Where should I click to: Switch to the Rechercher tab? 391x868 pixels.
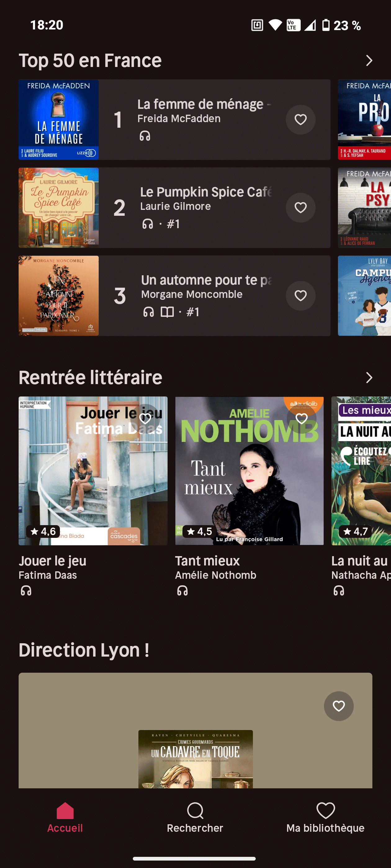pyautogui.click(x=195, y=817)
